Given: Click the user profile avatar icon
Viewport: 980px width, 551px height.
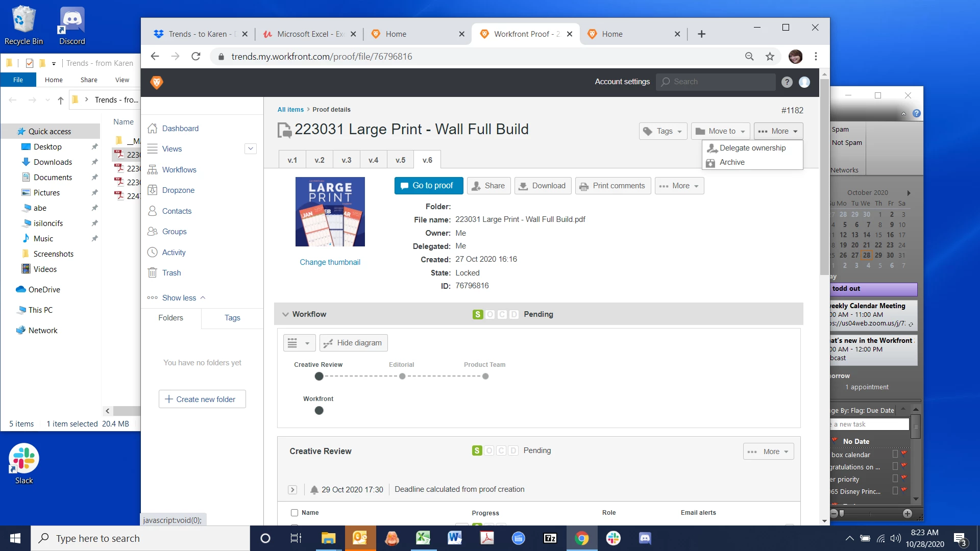Looking at the screenshot, I should pos(804,82).
